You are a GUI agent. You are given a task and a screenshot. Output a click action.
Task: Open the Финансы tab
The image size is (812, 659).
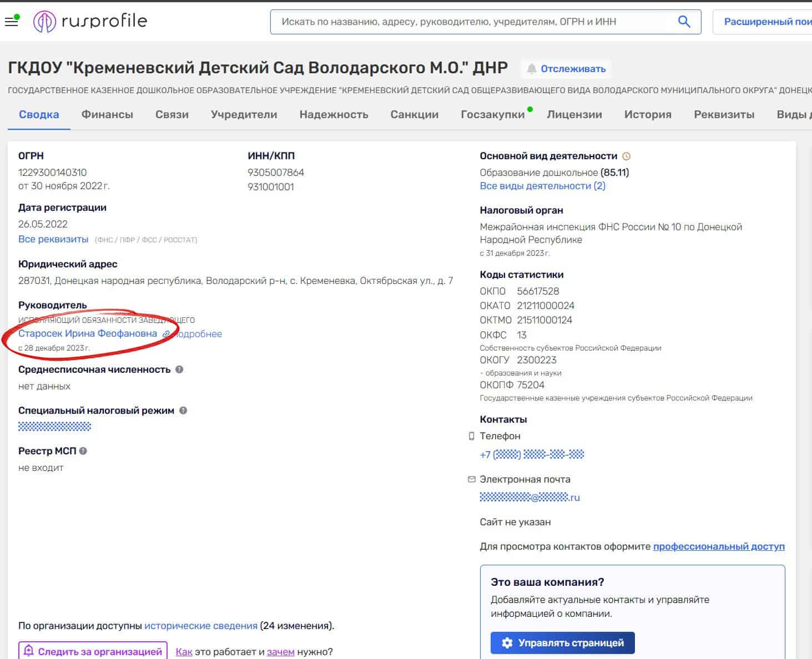click(x=107, y=114)
